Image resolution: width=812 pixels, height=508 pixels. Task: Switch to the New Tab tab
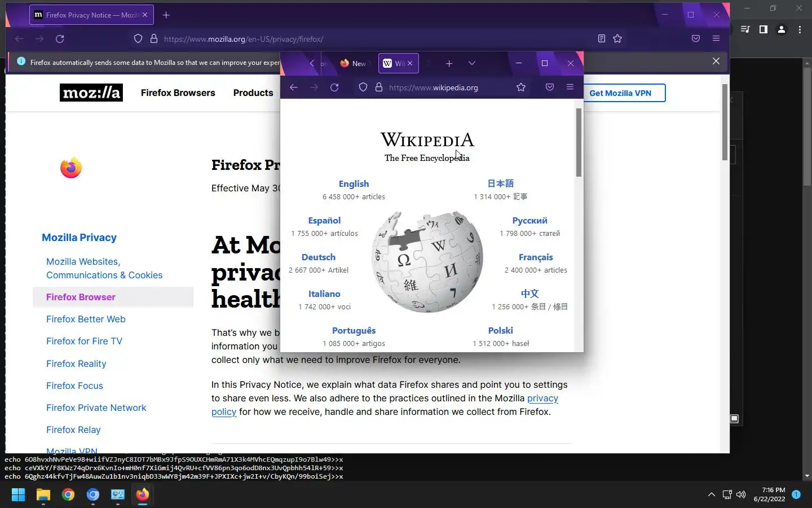(354, 64)
